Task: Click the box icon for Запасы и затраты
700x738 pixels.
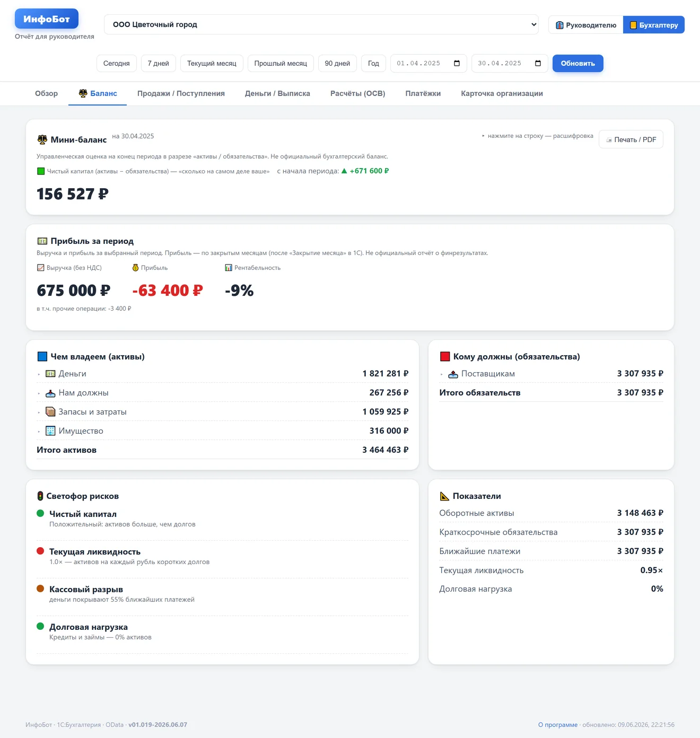Action: [x=50, y=412]
